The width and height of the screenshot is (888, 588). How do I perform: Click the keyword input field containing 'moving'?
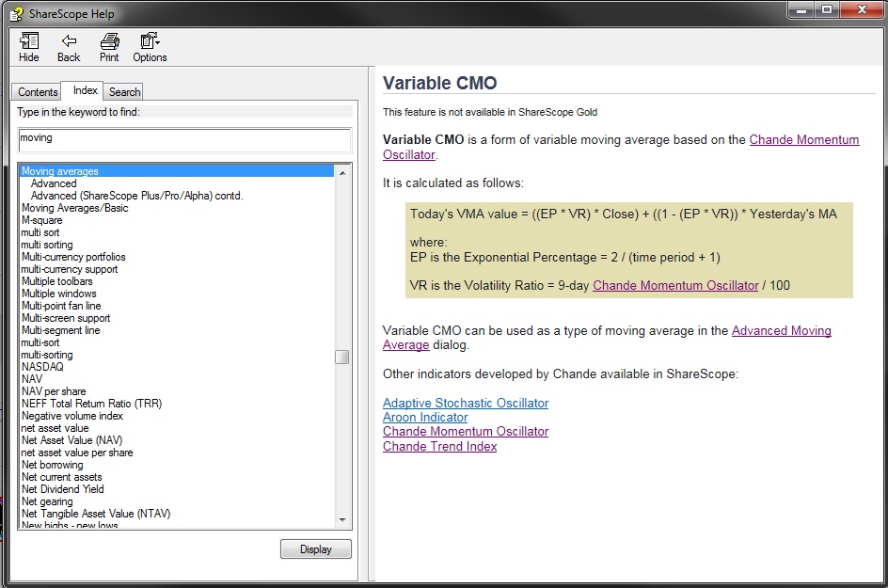point(184,140)
